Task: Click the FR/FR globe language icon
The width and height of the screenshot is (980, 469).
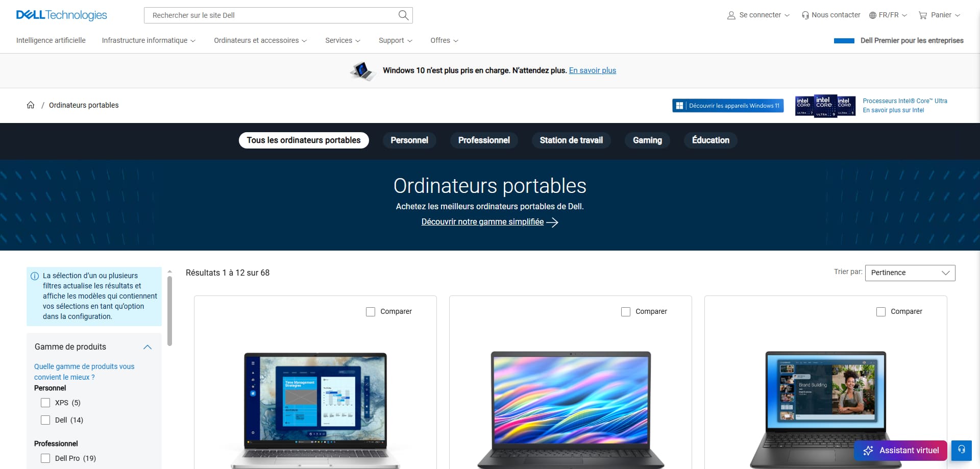Action: [873, 15]
